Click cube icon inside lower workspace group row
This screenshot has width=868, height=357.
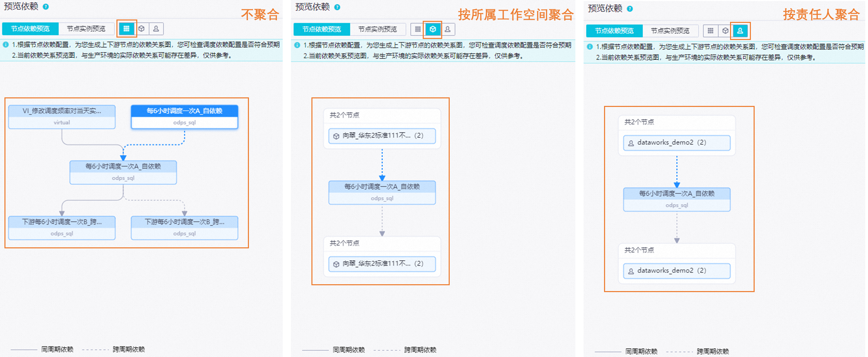tap(336, 264)
